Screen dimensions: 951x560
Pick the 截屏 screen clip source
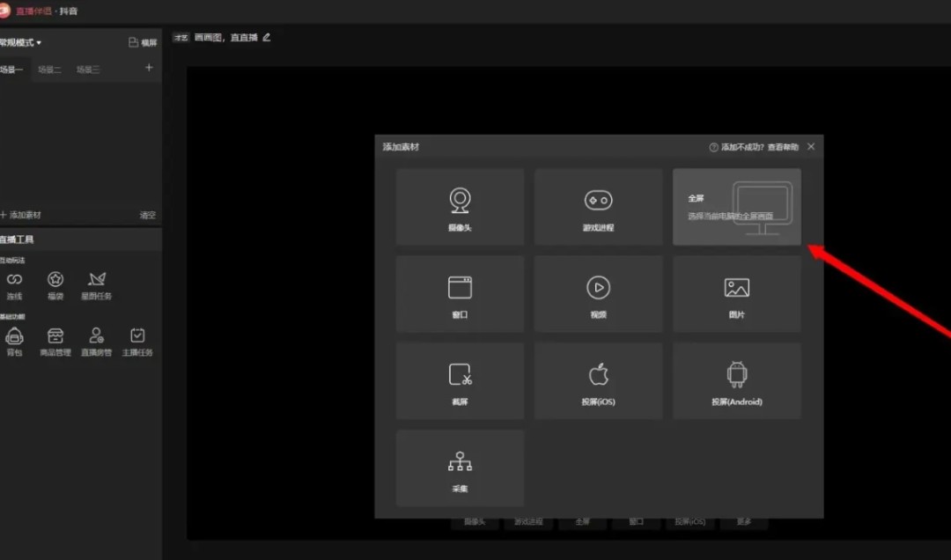pyautogui.click(x=460, y=380)
